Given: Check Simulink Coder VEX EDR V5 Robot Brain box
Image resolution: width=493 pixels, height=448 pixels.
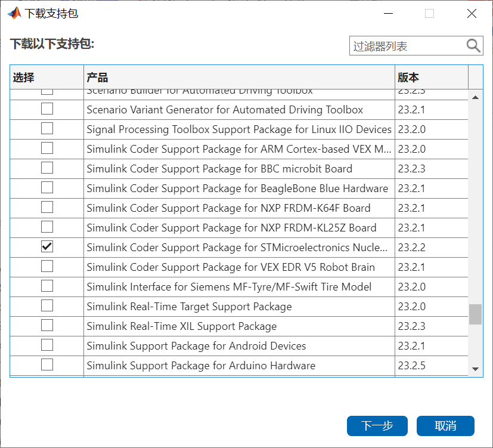Looking at the screenshot, I should click(47, 266).
